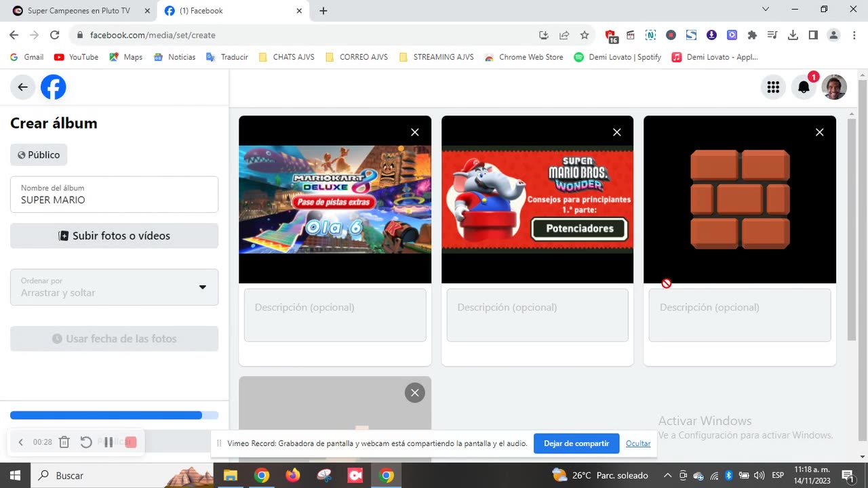This screenshot has width=868, height=488.
Task: Select the Mario Kart 8 Deluxe thumbnail
Action: click(335, 199)
